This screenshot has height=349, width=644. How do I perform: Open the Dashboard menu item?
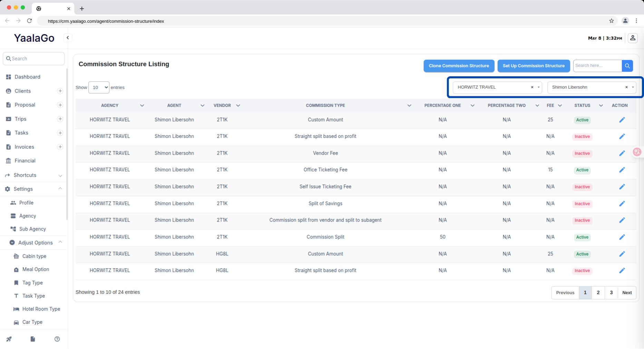tap(27, 77)
